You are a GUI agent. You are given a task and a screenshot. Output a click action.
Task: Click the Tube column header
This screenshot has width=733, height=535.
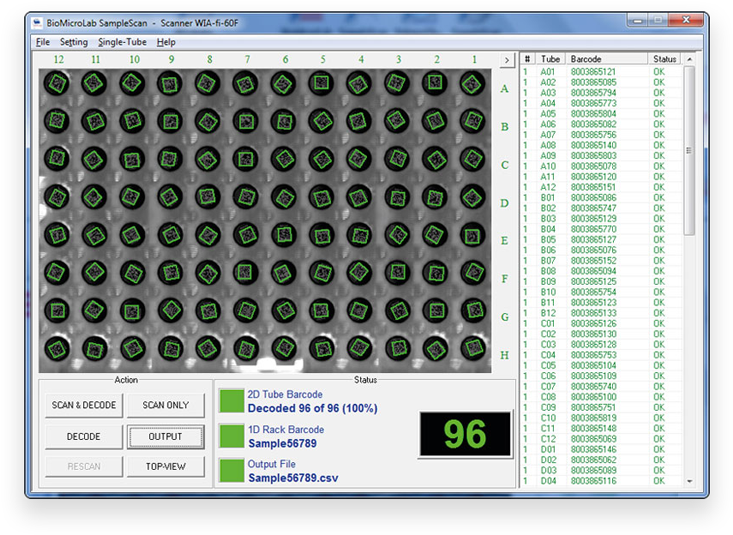pyautogui.click(x=550, y=59)
